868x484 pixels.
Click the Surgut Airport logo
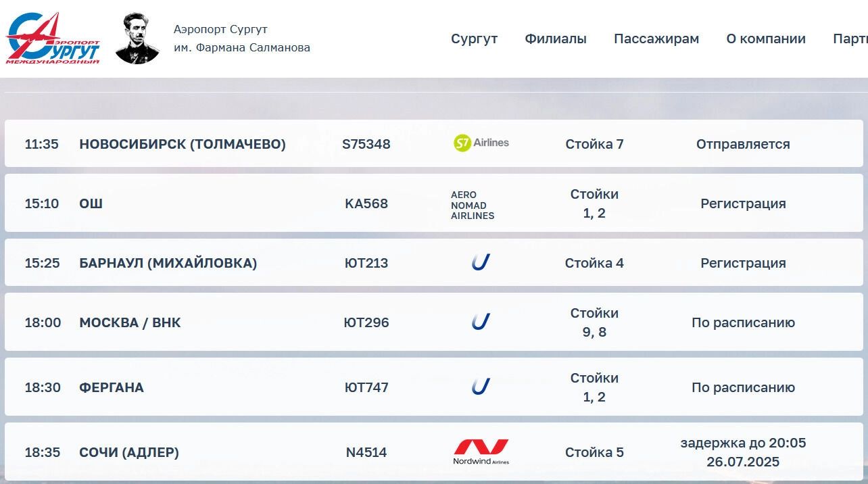tap(53, 39)
